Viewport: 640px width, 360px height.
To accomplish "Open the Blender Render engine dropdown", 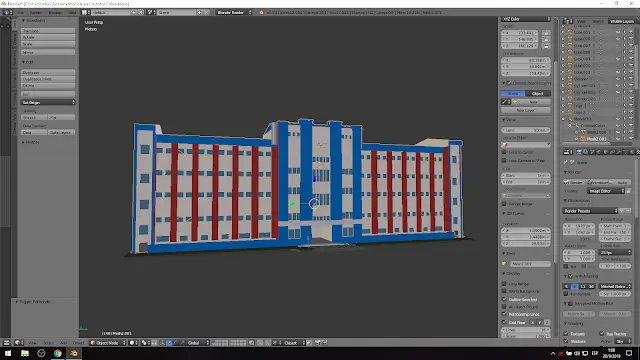I will (x=234, y=13).
